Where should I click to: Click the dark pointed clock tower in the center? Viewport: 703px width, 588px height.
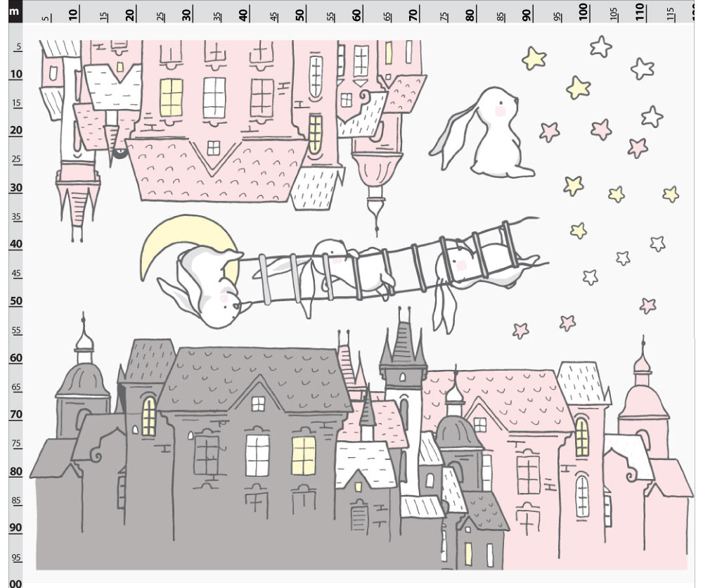[403, 366]
